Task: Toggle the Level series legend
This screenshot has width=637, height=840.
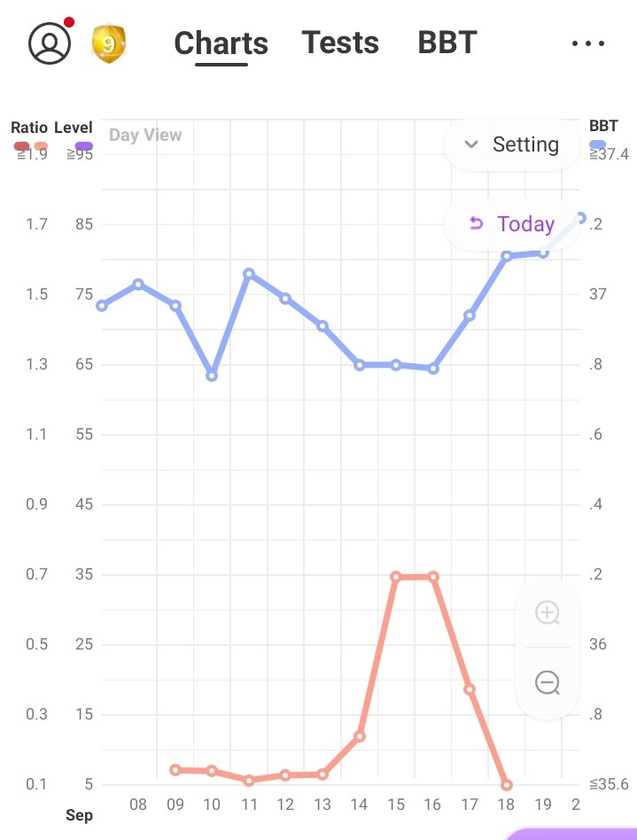Action: [x=74, y=128]
